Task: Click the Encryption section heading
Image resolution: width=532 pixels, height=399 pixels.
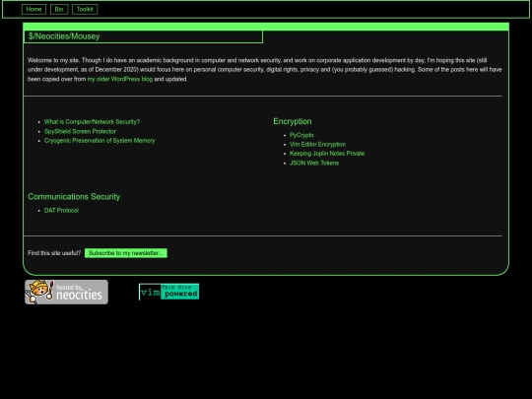Action: (x=293, y=121)
